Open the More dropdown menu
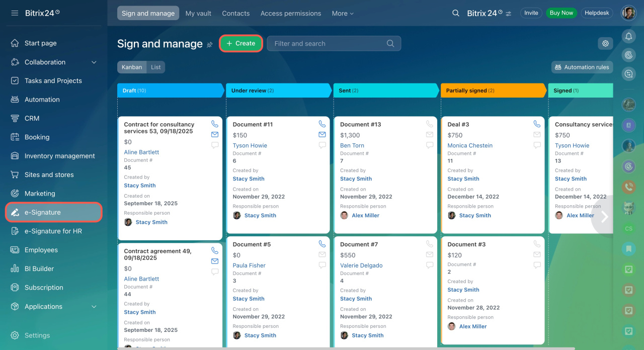 coord(343,14)
